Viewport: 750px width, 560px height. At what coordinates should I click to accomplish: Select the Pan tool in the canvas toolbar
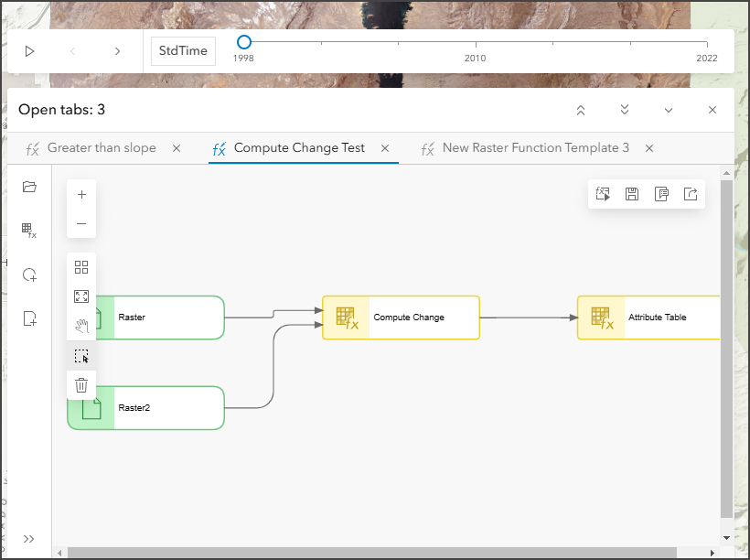(x=81, y=325)
